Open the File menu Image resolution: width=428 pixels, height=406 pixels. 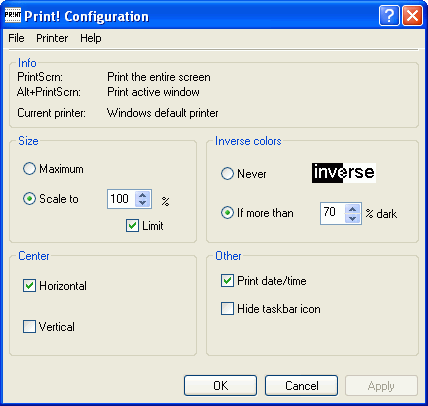[x=16, y=38]
